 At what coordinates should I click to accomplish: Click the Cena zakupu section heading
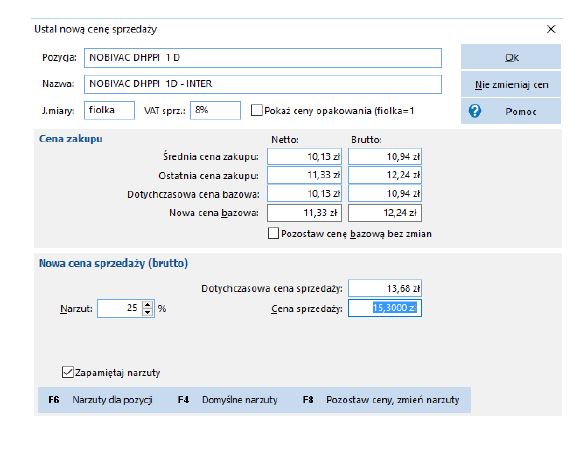pyautogui.click(x=70, y=139)
